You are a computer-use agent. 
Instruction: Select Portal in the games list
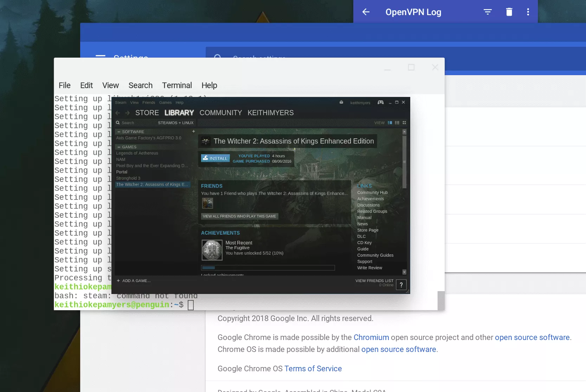122,172
